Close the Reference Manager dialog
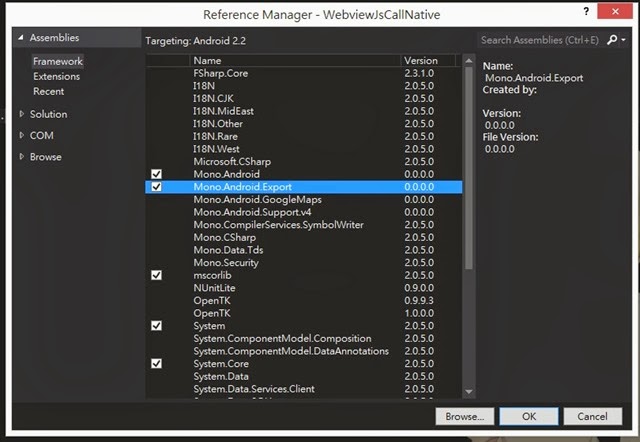This screenshot has width=640, height=442. coord(615,11)
